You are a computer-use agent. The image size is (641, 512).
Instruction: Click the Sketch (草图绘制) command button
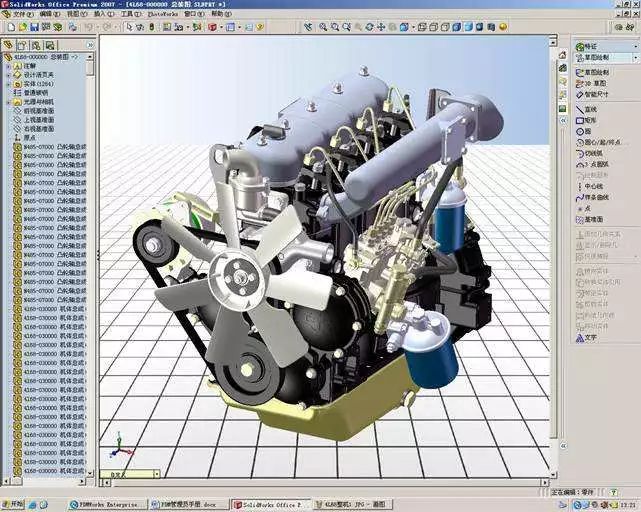pyautogui.click(x=593, y=72)
